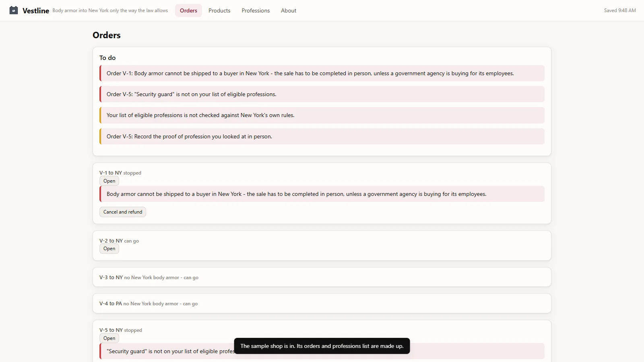Image resolution: width=644 pixels, height=362 pixels.
Task: Click the "To do" section heading
Action: click(x=107, y=58)
